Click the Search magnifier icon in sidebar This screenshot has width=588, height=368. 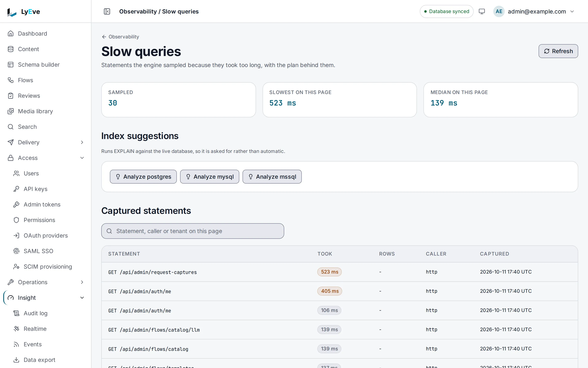pyautogui.click(x=10, y=127)
